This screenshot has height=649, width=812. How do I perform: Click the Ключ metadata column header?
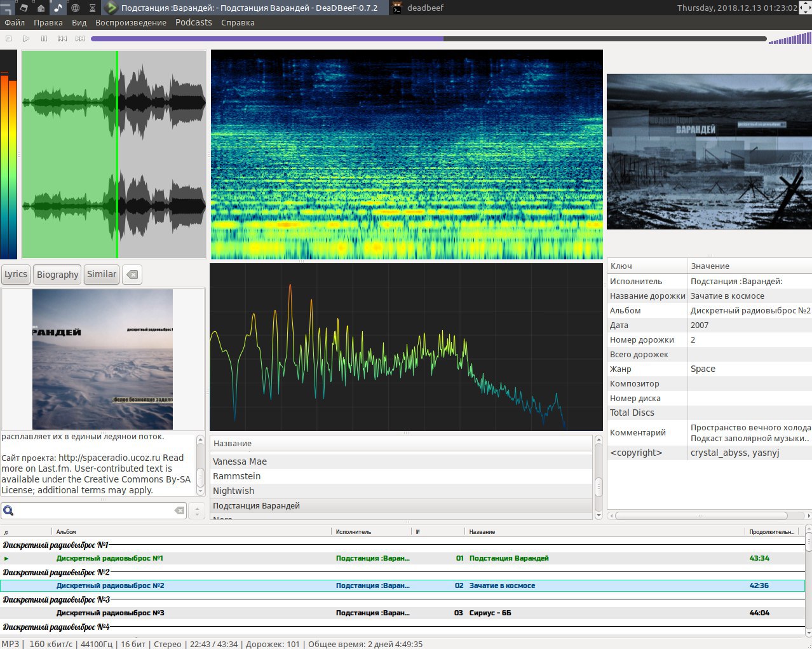click(647, 266)
